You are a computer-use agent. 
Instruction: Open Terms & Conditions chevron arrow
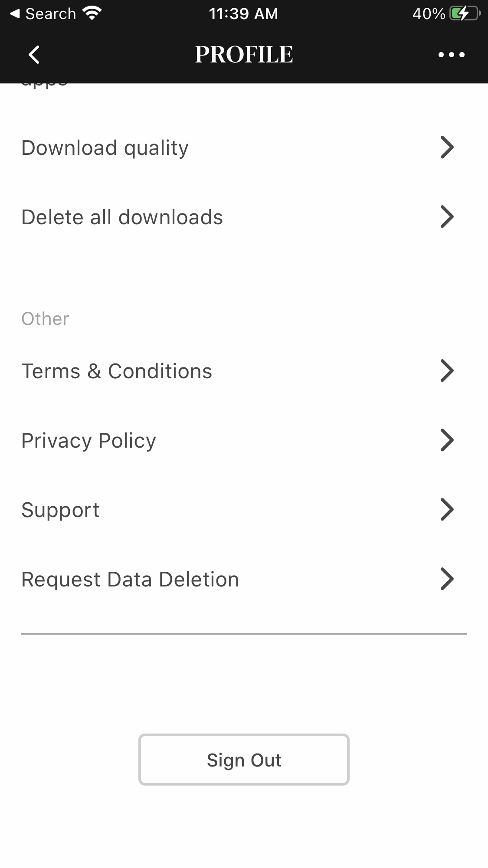tap(447, 371)
